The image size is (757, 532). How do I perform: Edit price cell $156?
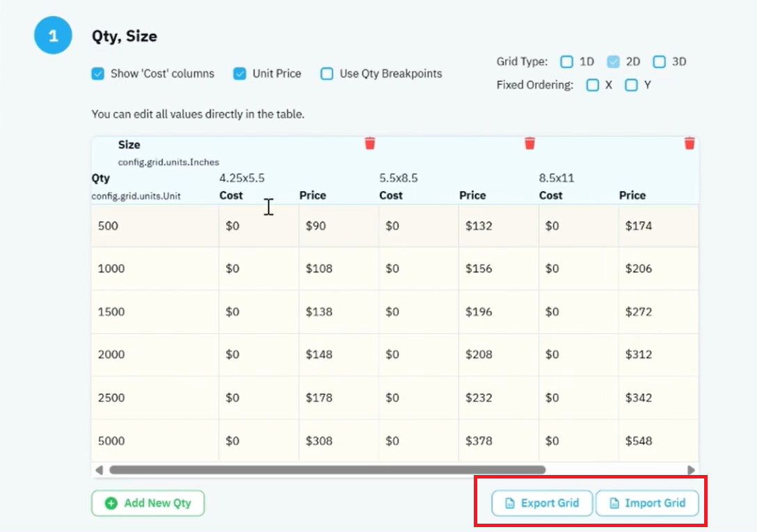pyautogui.click(x=499, y=269)
